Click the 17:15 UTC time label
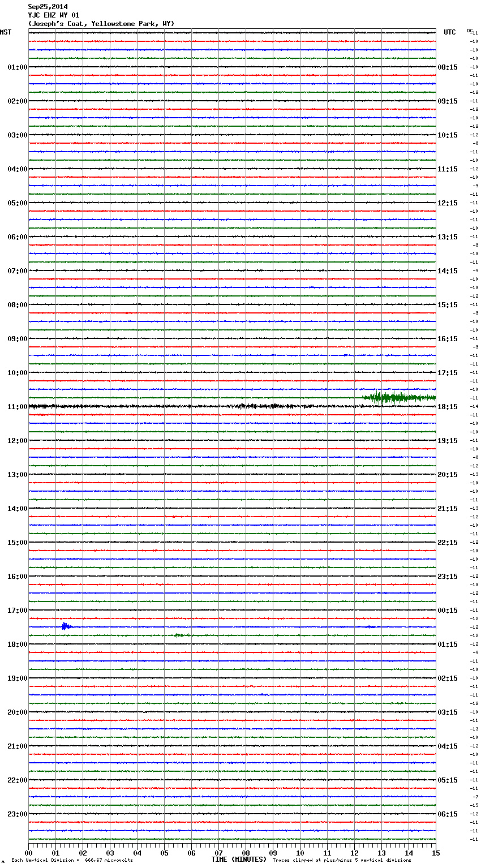The image size is (481, 868). (x=448, y=373)
